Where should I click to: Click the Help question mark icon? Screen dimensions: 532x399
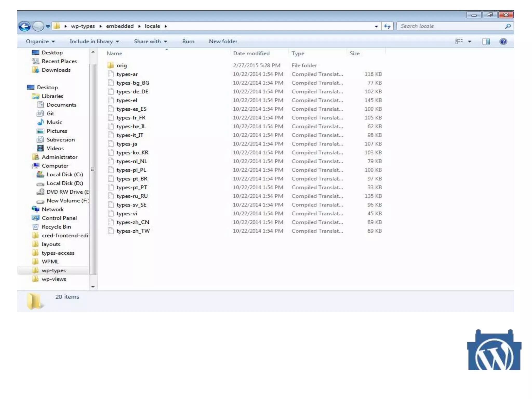[503, 42]
